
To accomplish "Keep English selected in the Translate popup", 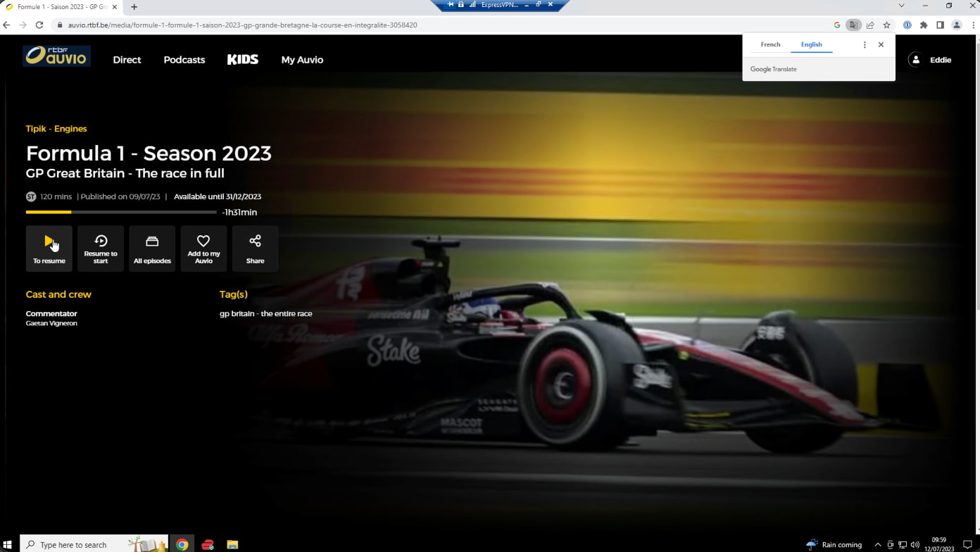I will 811,44.
